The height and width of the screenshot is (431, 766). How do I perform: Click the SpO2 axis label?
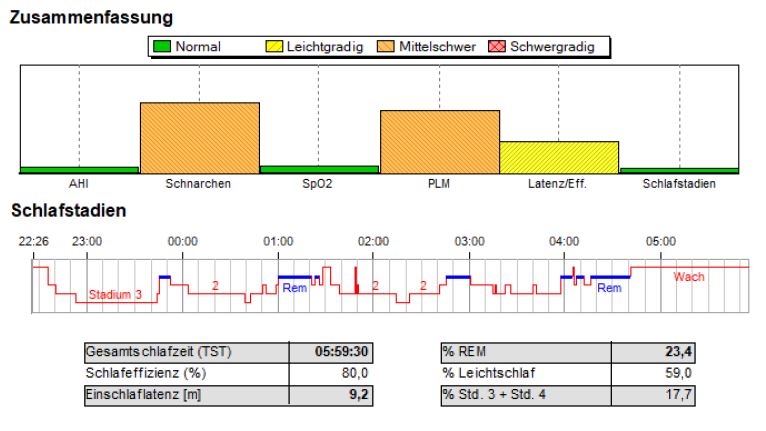pos(319,184)
